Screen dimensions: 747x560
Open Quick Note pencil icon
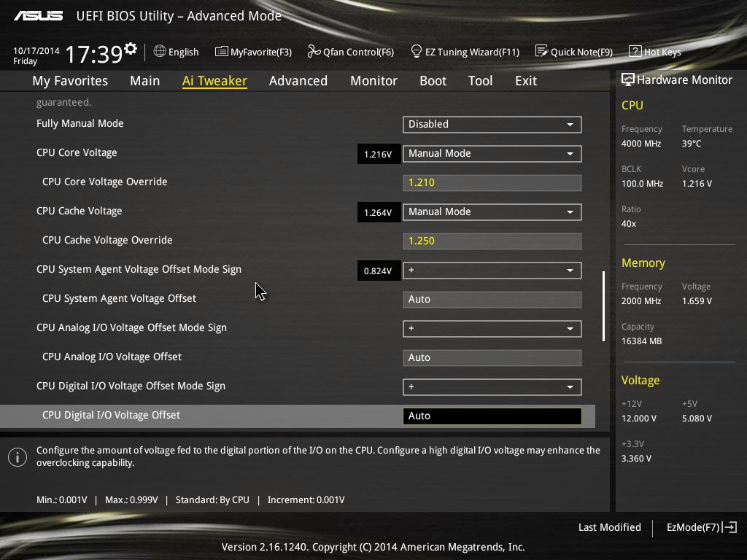point(541,51)
